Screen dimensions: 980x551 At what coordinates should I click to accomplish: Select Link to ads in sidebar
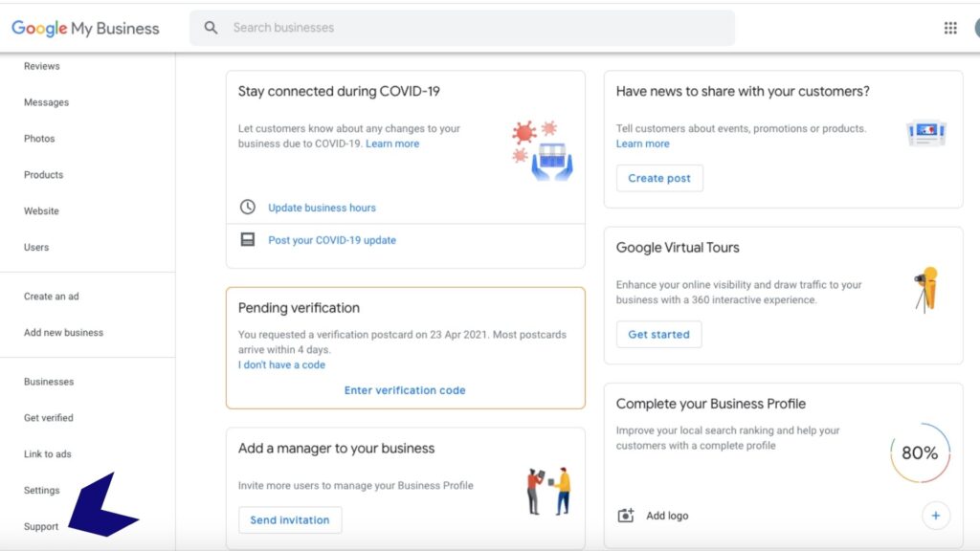[x=48, y=454]
